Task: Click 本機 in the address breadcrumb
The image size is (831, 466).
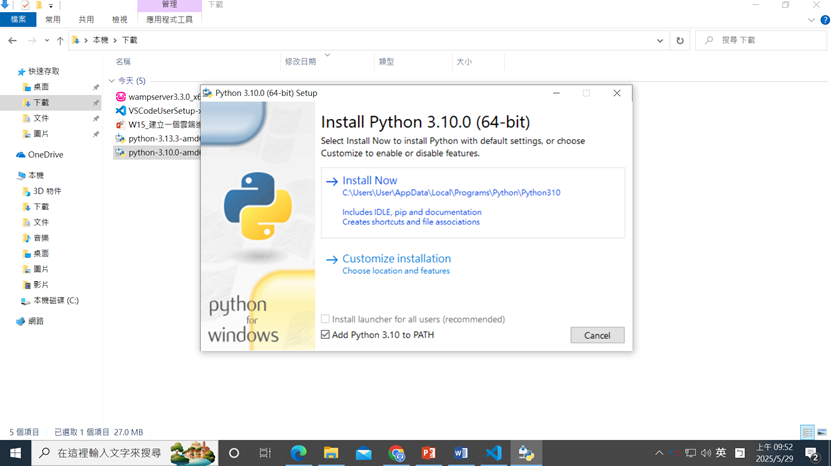Action: [100, 40]
